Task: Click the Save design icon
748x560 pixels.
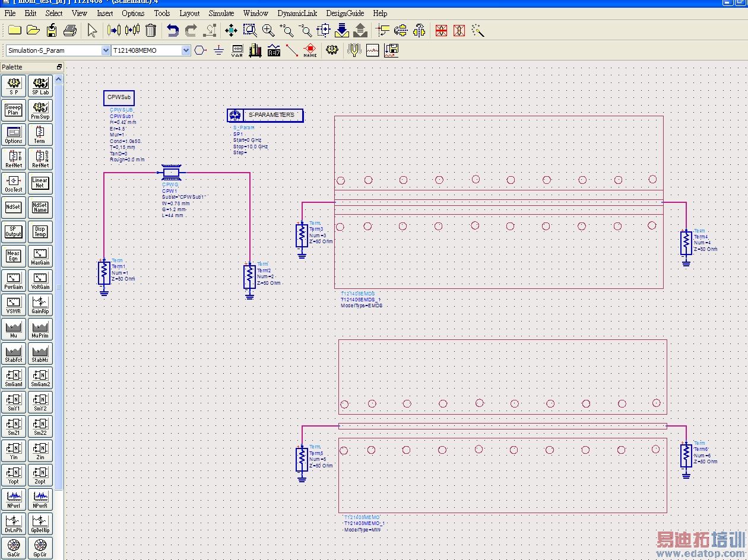Action: tap(52, 30)
